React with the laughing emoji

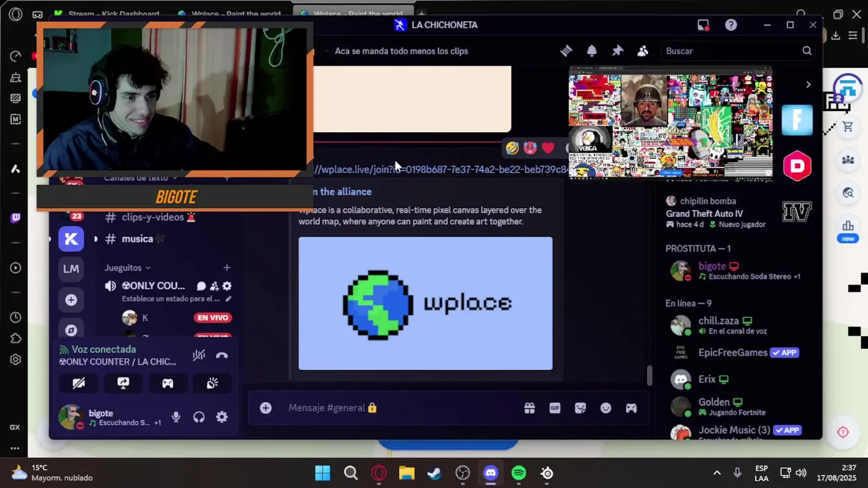coord(512,148)
